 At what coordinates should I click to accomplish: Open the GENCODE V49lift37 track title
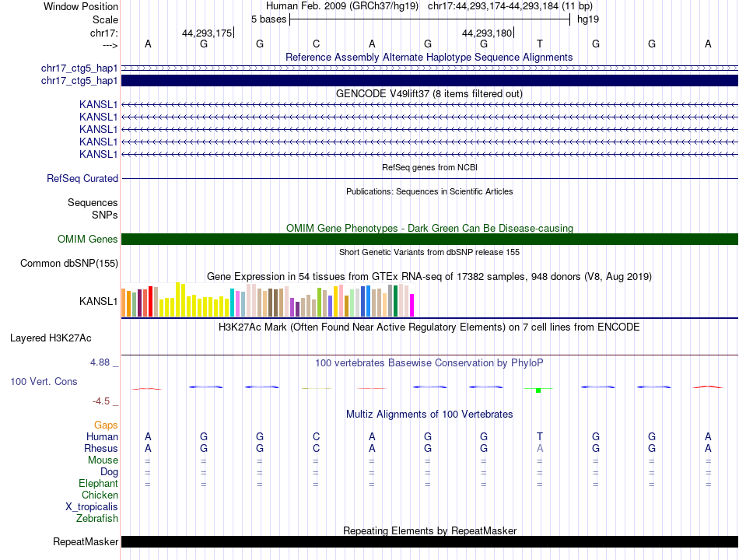(429, 93)
